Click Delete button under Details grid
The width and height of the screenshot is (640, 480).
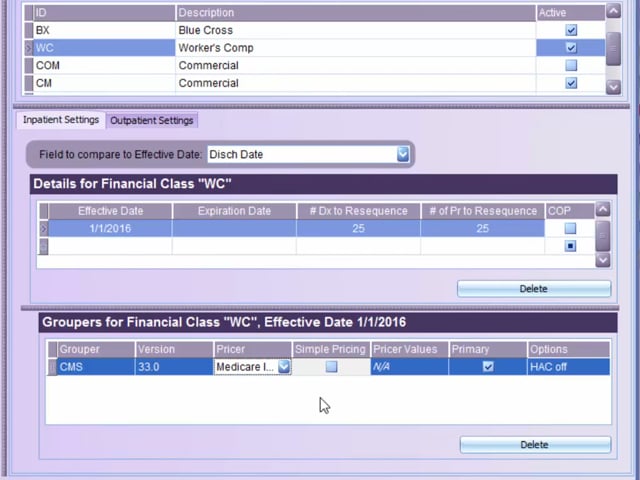click(x=534, y=289)
